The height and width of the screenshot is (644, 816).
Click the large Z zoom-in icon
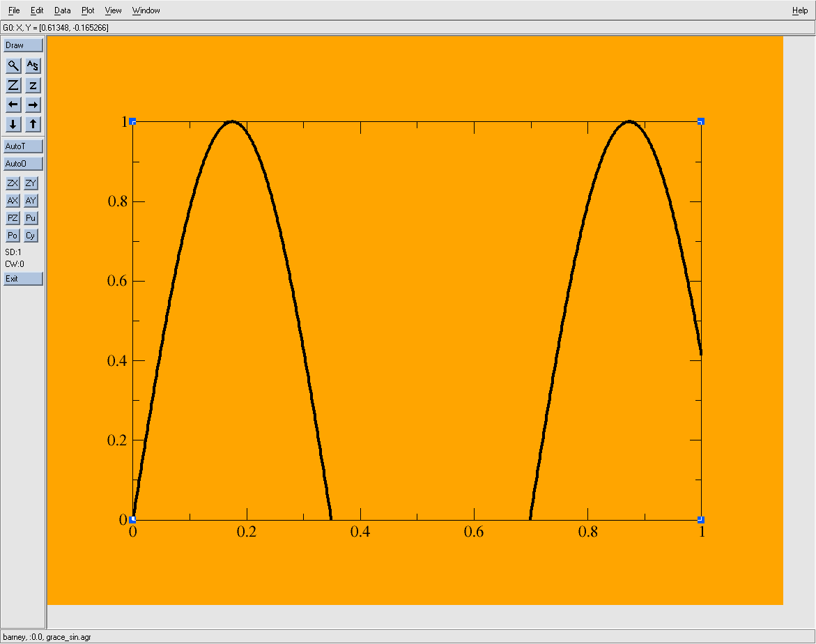pyautogui.click(x=13, y=86)
